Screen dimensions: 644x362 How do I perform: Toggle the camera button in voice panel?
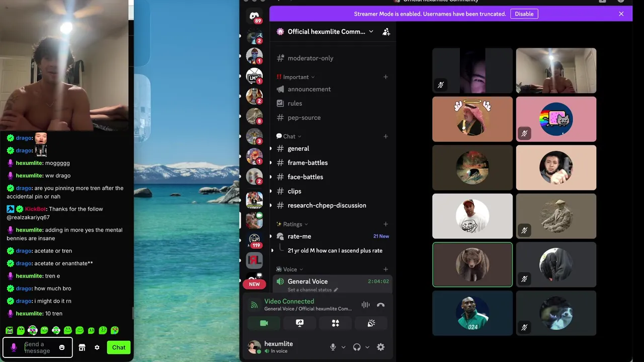point(264,323)
